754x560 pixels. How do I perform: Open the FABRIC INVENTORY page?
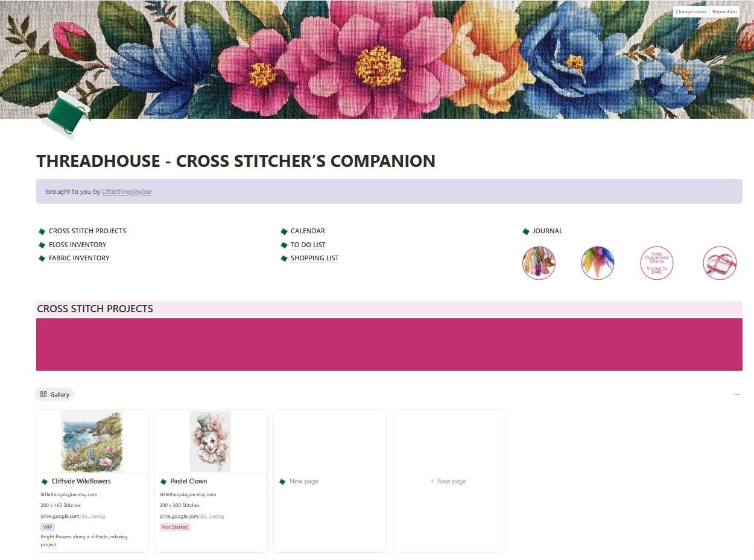point(79,258)
